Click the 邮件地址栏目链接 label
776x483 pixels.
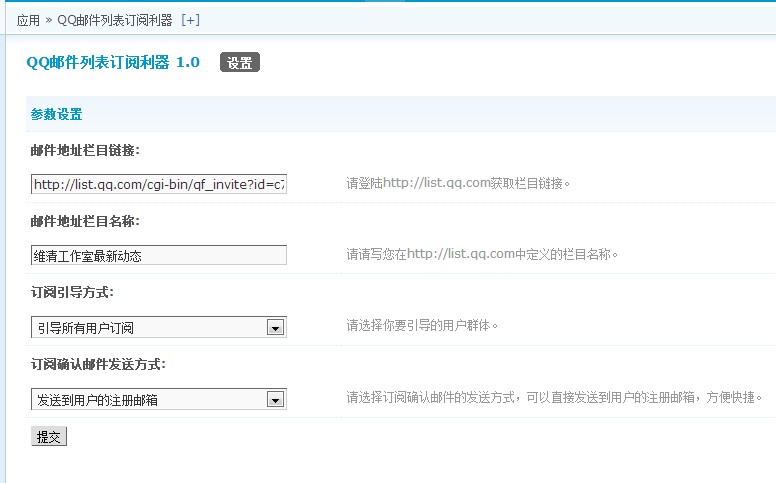pyautogui.click(x=85, y=150)
